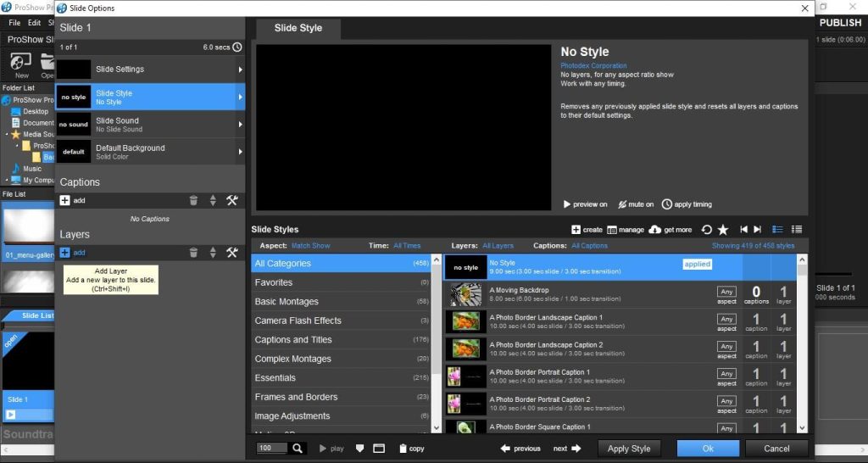Select the Captions and Titles category
This screenshot has height=463, width=868.
click(x=293, y=340)
